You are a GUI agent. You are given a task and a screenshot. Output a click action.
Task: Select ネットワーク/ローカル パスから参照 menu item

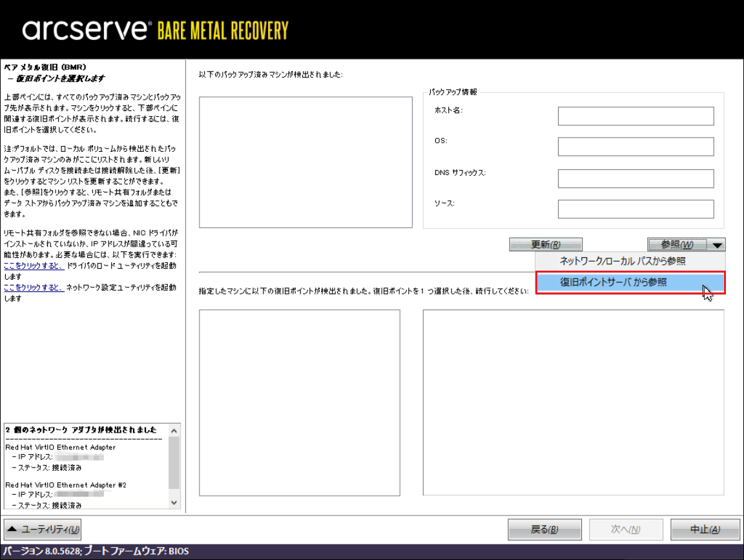pyautogui.click(x=623, y=261)
